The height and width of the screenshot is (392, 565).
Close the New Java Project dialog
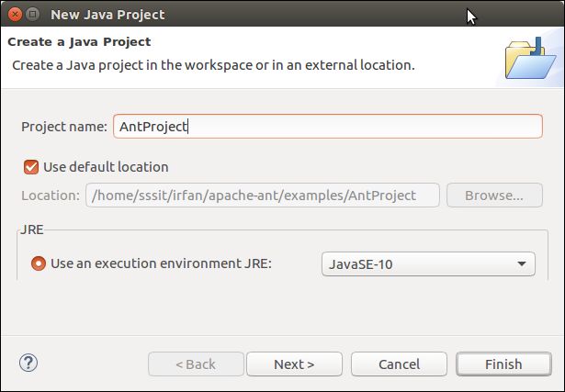(x=15, y=15)
